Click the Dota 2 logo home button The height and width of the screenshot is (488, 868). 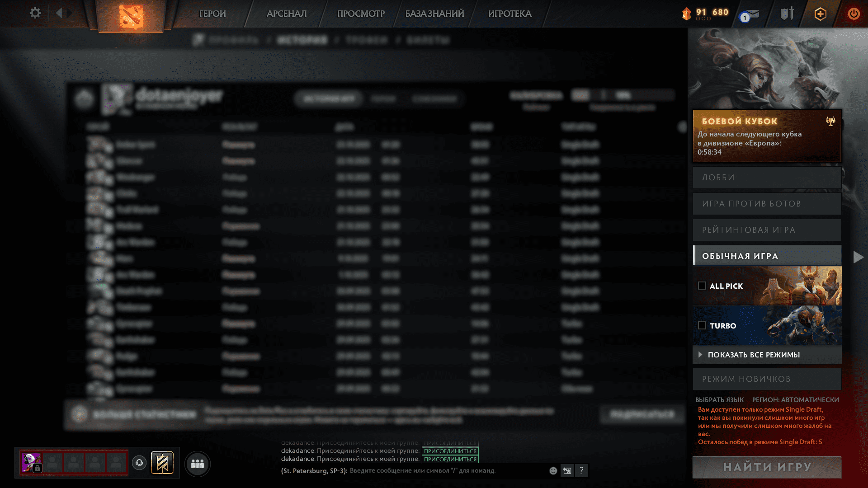131,17
